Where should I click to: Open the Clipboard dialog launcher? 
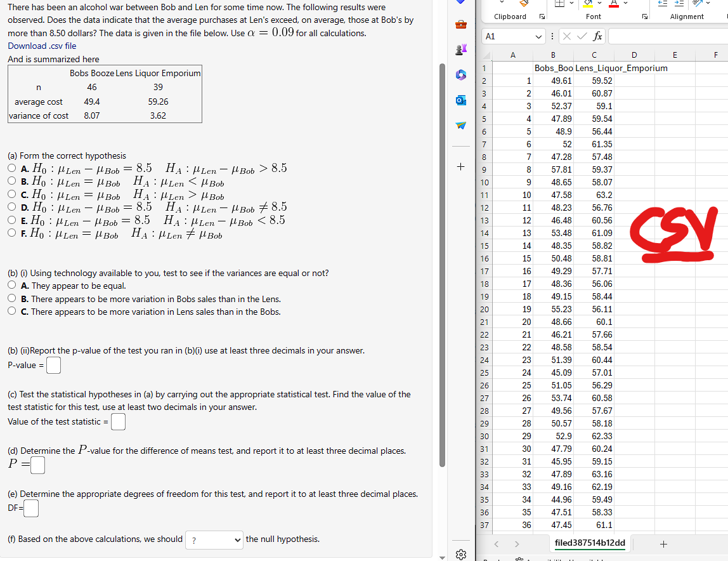click(542, 16)
